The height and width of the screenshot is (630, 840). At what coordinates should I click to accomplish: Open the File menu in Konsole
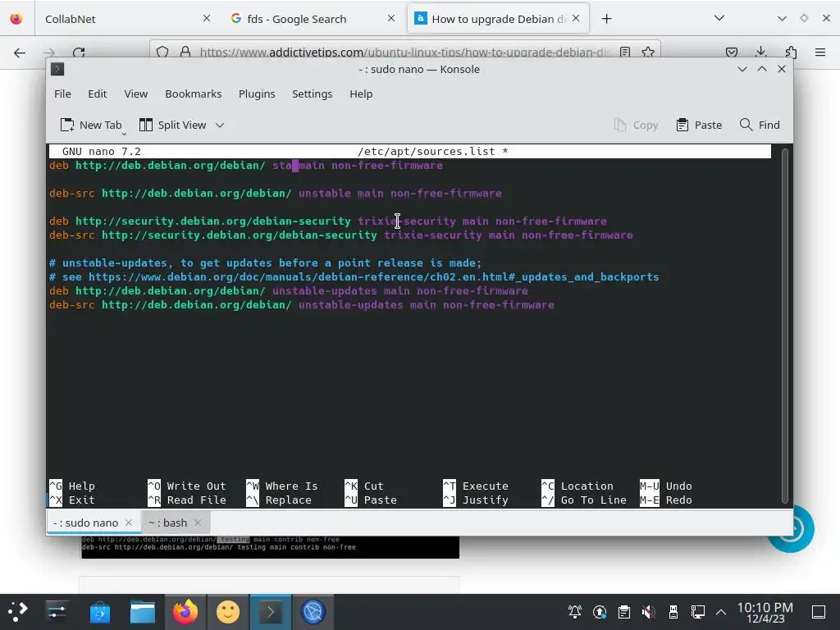(x=62, y=94)
